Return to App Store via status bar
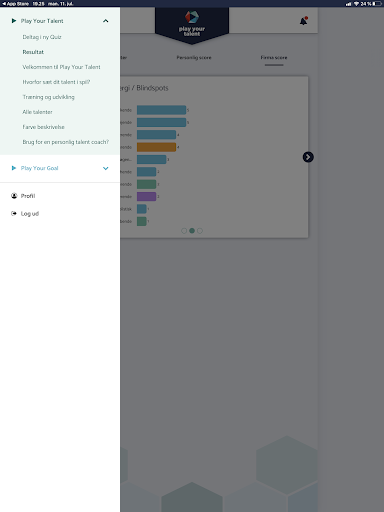Viewport: 384px width, 512px height. [15, 4]
